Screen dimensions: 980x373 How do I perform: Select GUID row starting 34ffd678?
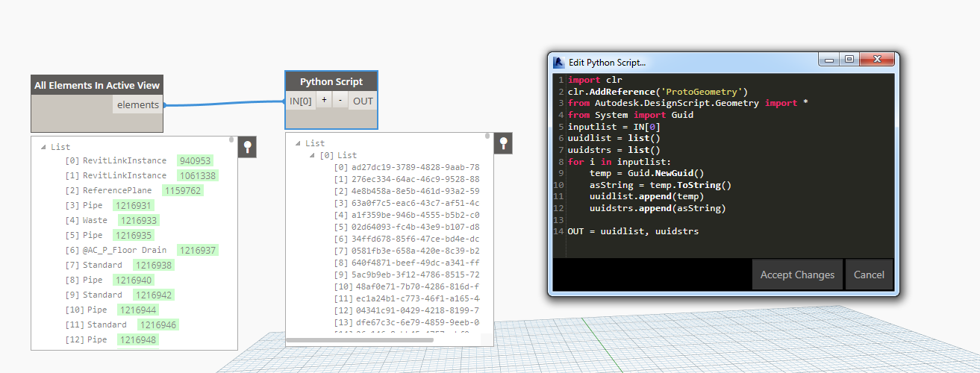pyautogui.click(x=407, y=239)
